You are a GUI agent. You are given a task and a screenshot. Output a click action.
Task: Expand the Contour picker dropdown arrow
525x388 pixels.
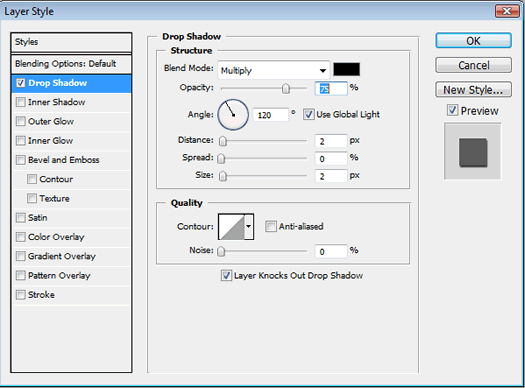(249, 227)
